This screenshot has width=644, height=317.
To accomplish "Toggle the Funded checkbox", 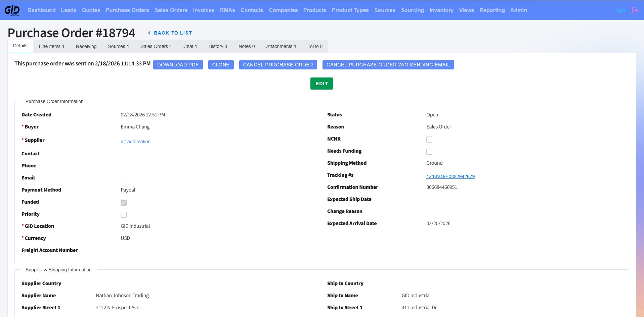I will click(124, 203).
